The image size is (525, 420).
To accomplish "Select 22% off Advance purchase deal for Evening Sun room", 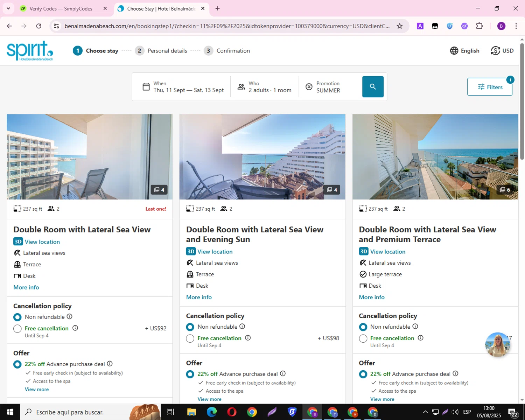I will pyautogui.click(x=190, y=374).
